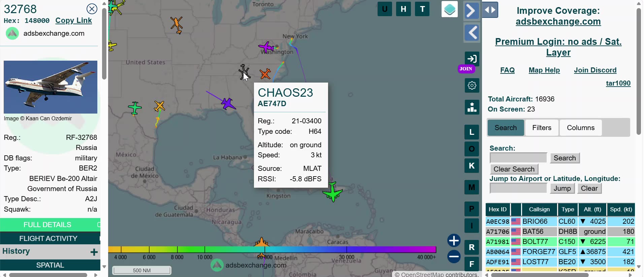644x277 pixels.
Task: Click the altitude color legend bar
Action: point(272,249)
